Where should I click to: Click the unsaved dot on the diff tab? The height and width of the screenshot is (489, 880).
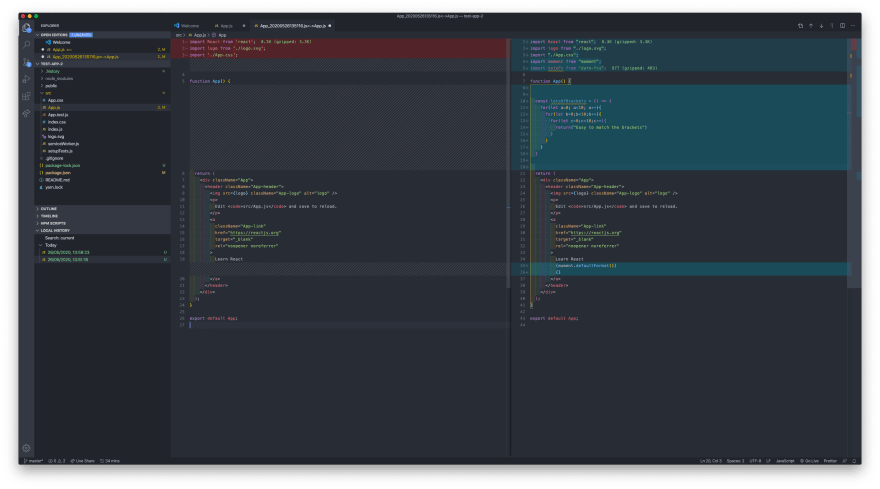[329, 26]
